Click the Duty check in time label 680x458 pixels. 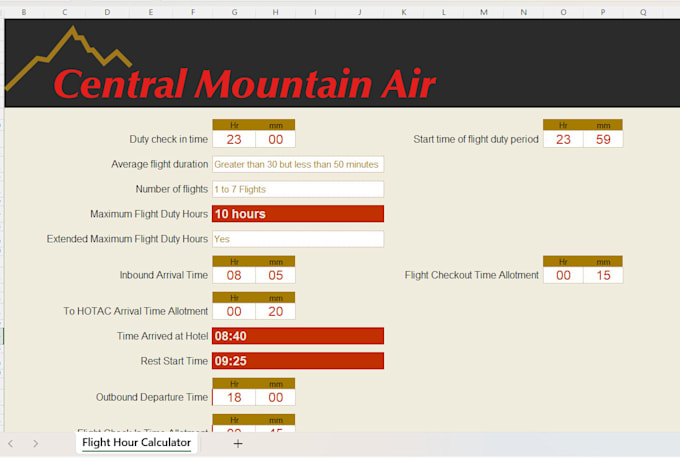point(169,139)
